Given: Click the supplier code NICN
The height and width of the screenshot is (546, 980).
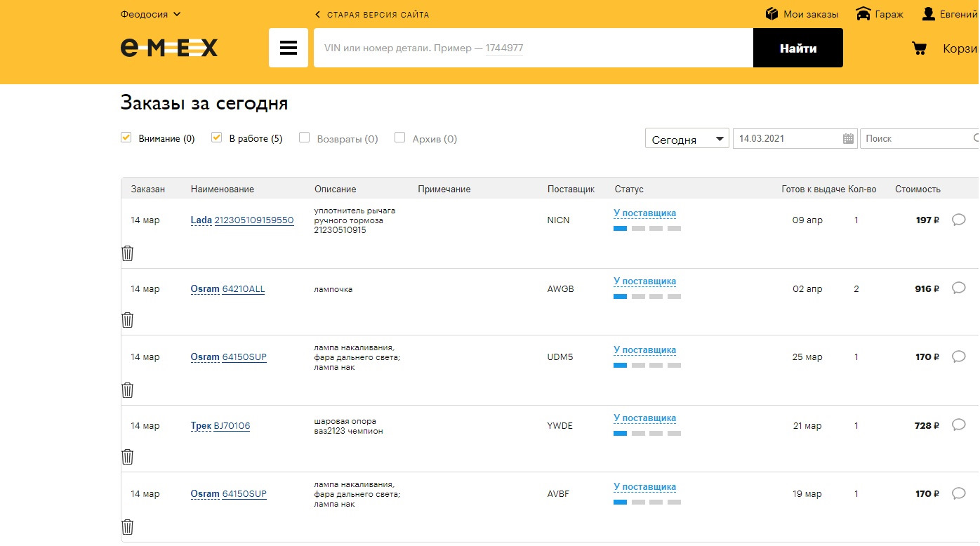Looking at the screenshot, I should (x=559, y=220).
